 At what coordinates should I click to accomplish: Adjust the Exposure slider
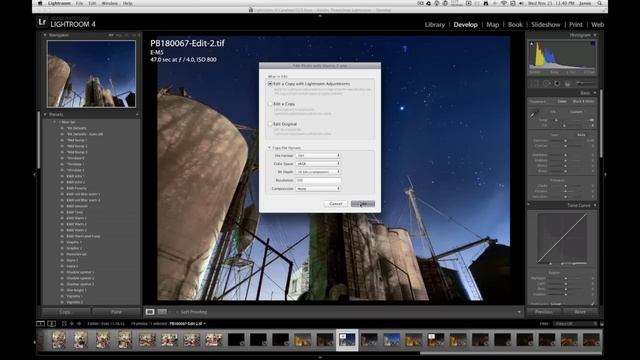[x=565, y=140]
